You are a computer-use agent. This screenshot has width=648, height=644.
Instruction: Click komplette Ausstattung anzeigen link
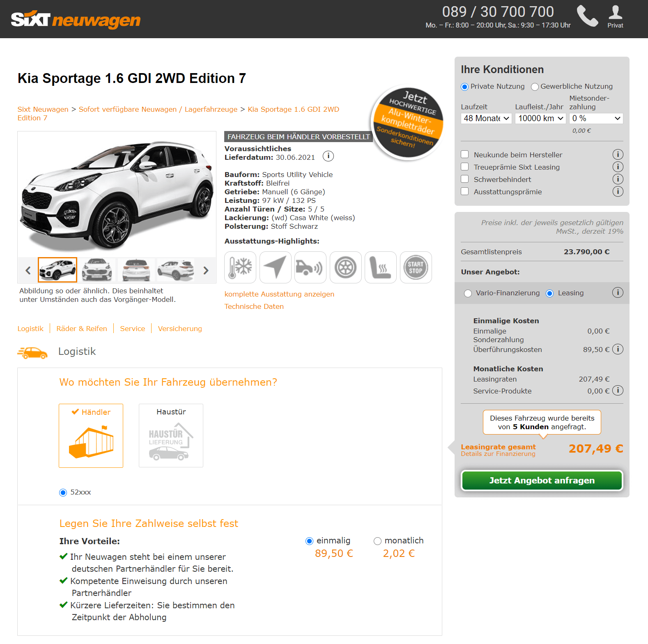pos(279,294)
